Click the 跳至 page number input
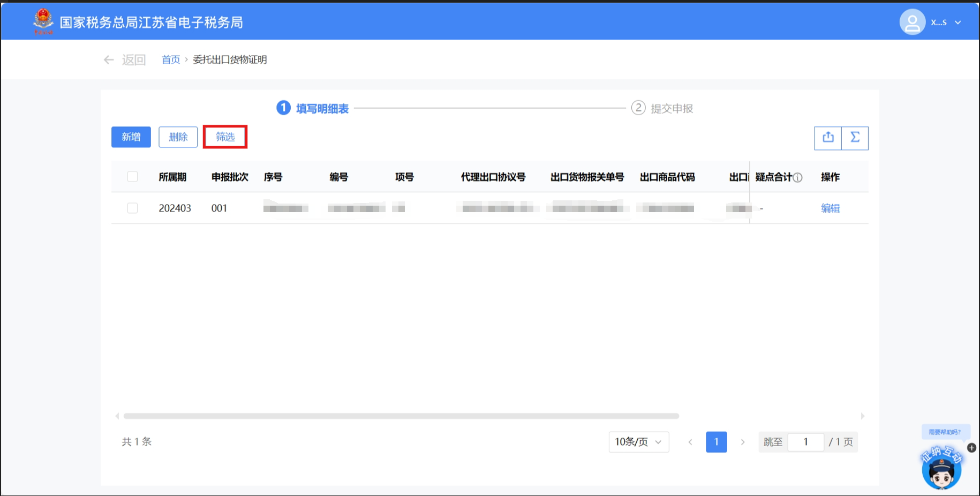980x496 pixels. pos(805,442)
